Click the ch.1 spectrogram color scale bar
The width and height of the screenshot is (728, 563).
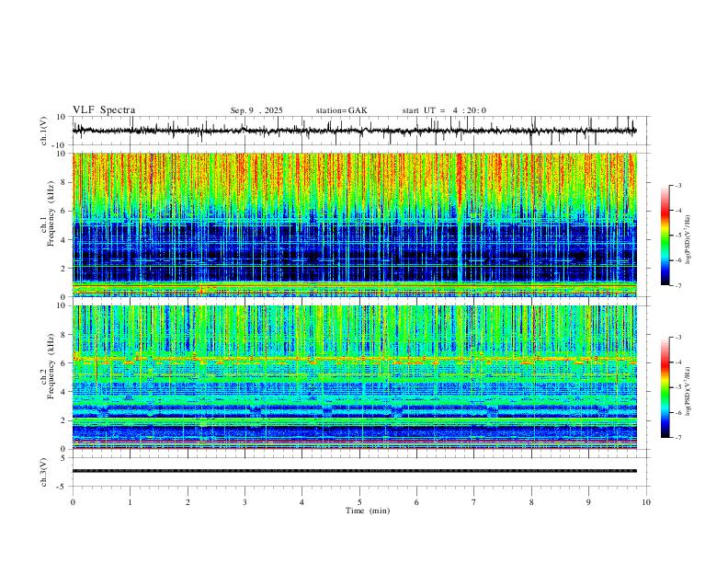coord(665,236)
